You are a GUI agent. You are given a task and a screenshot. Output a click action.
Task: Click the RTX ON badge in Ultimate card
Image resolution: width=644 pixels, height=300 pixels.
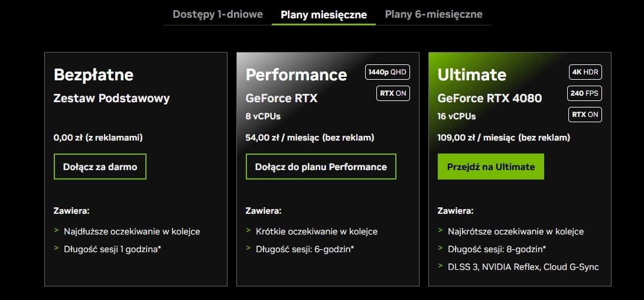point(586,115)
